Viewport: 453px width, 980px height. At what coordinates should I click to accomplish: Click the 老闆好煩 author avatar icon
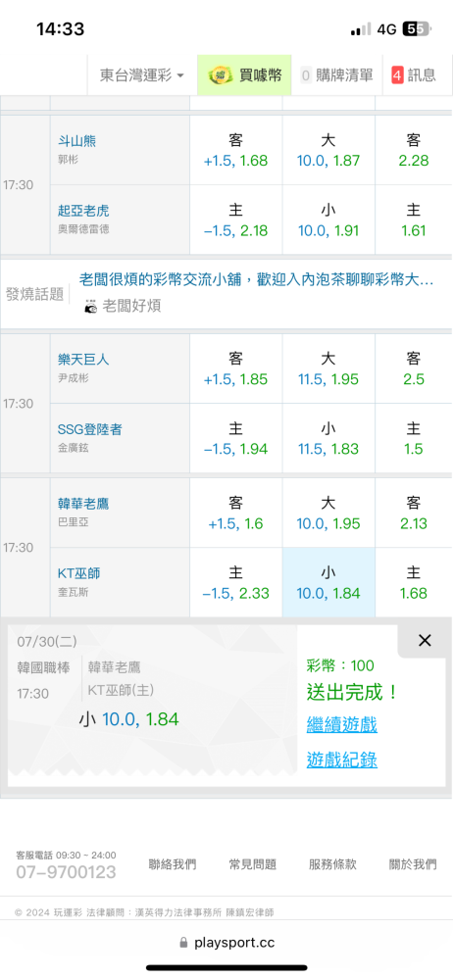(91, 306)
